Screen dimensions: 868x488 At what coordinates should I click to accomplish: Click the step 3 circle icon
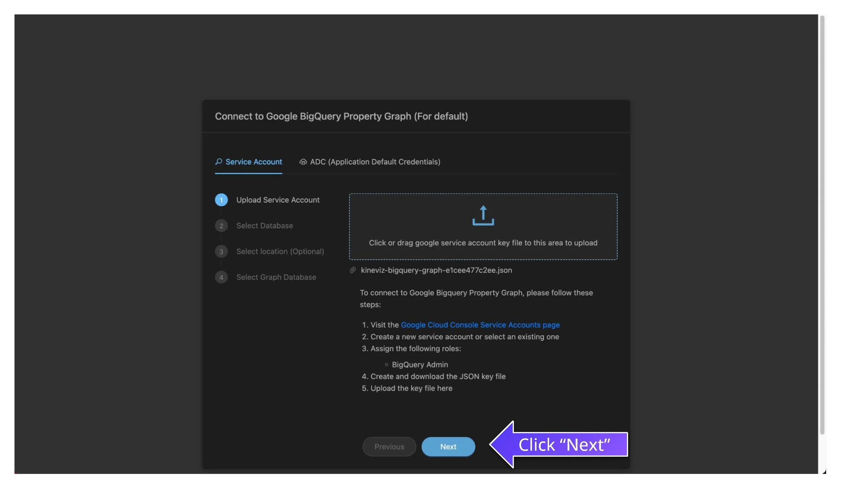click(221, 251)
